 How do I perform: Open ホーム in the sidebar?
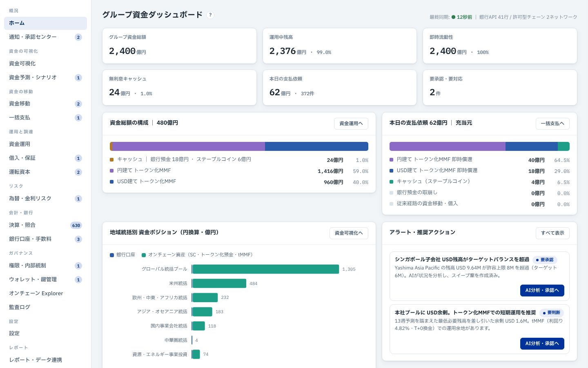(x=45, y=23)
